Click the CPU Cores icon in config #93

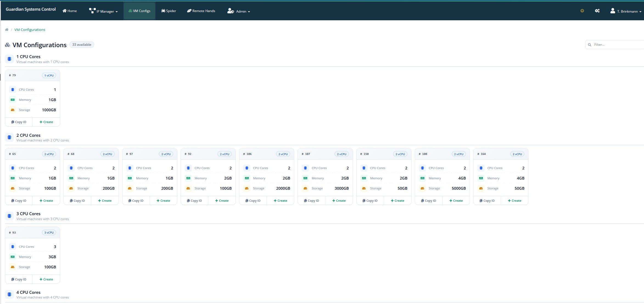click(x=13, y=247)
